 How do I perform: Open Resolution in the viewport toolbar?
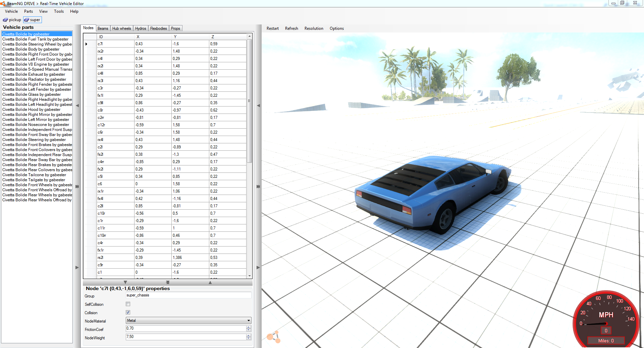click(x=314, y=28)
